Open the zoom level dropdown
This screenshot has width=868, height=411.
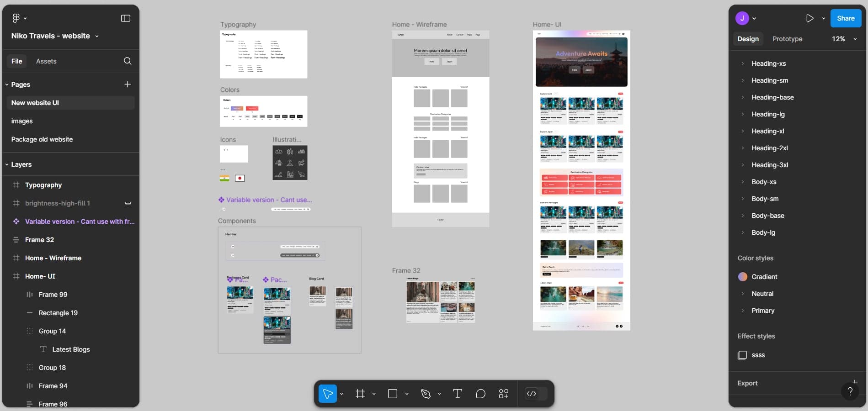pos(855,39)
